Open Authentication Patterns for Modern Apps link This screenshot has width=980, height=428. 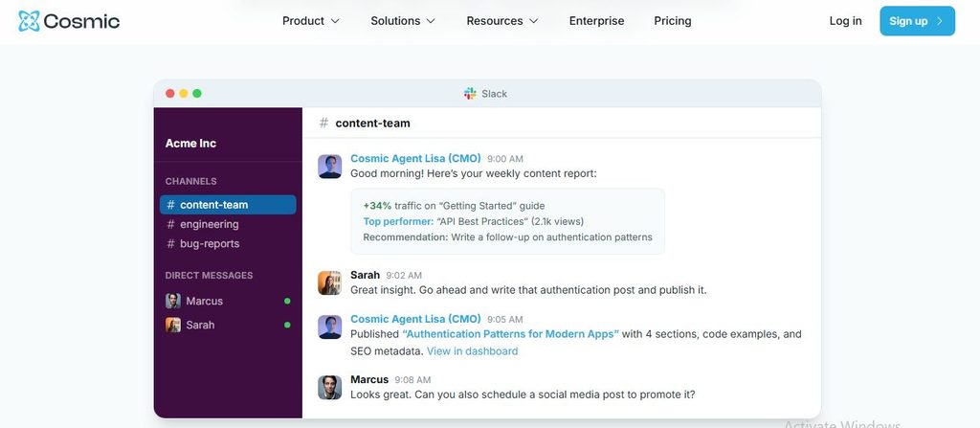[x=511, y=334]
